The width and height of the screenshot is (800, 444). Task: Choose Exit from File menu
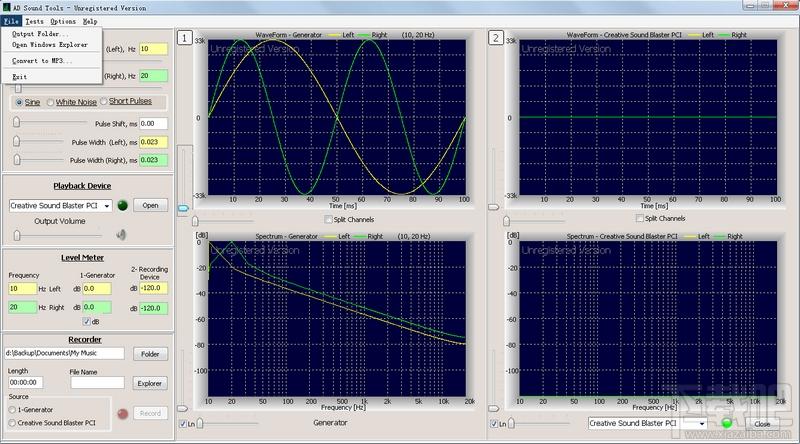19,77
